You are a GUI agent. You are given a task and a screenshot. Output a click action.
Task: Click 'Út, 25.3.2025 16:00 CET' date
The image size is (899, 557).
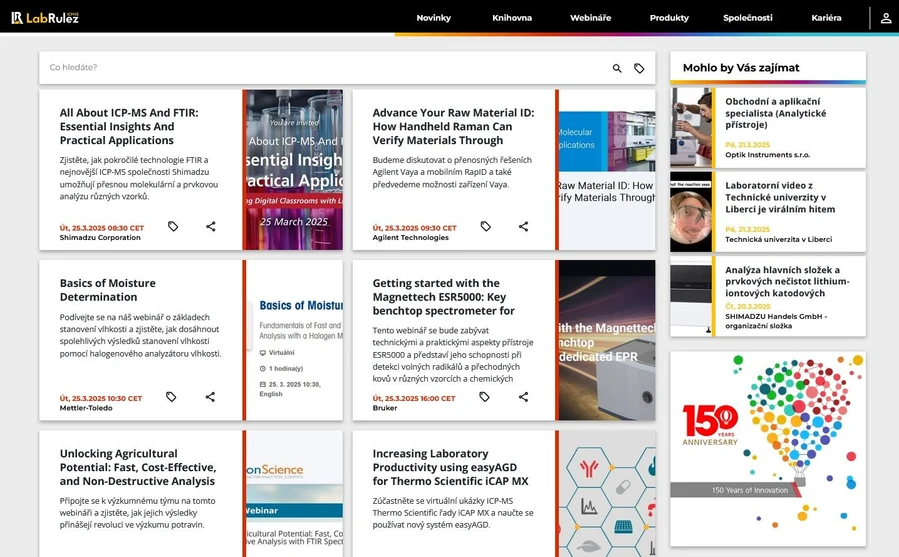414,398
